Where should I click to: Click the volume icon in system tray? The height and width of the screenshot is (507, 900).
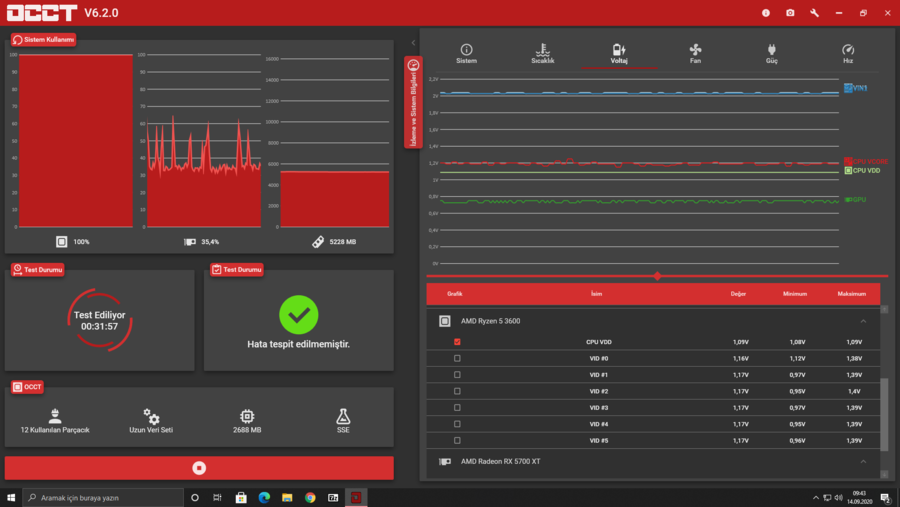(839, 497)
